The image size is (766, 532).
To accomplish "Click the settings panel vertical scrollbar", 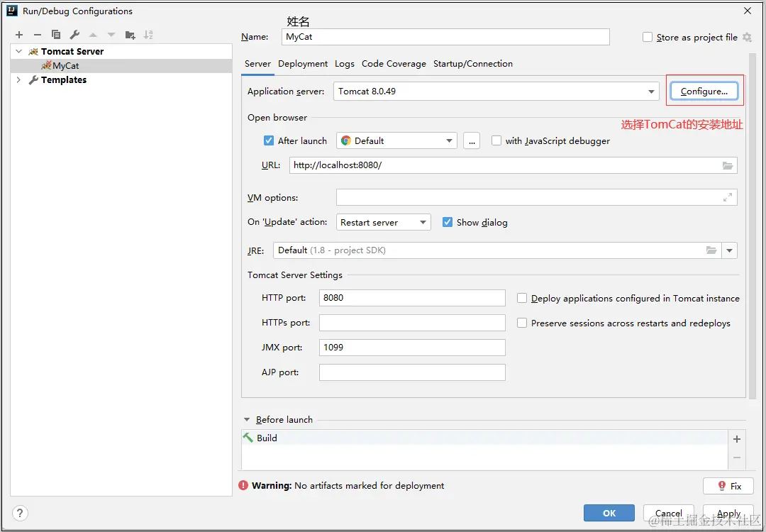I will point(751,225).
